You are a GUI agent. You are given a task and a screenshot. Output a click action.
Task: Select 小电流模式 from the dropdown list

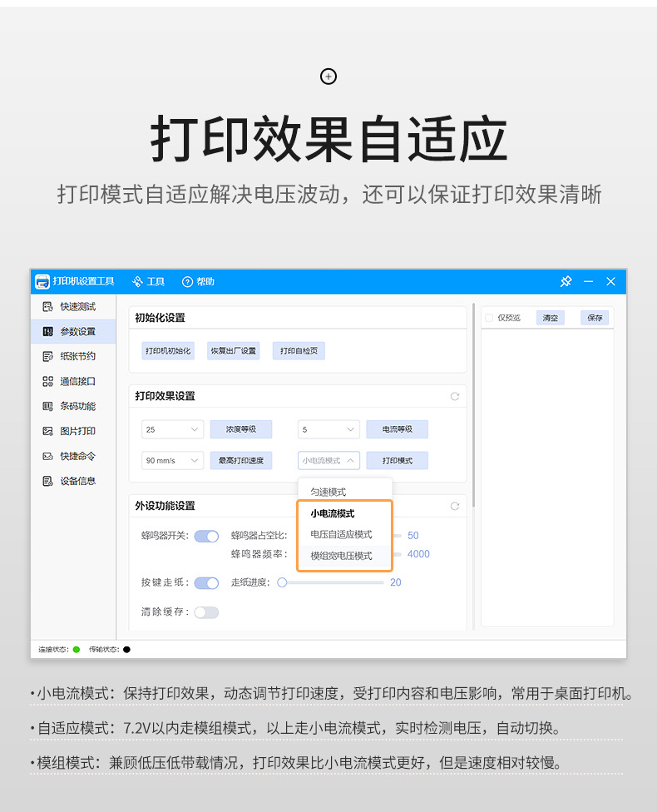(x=345, y=513)
